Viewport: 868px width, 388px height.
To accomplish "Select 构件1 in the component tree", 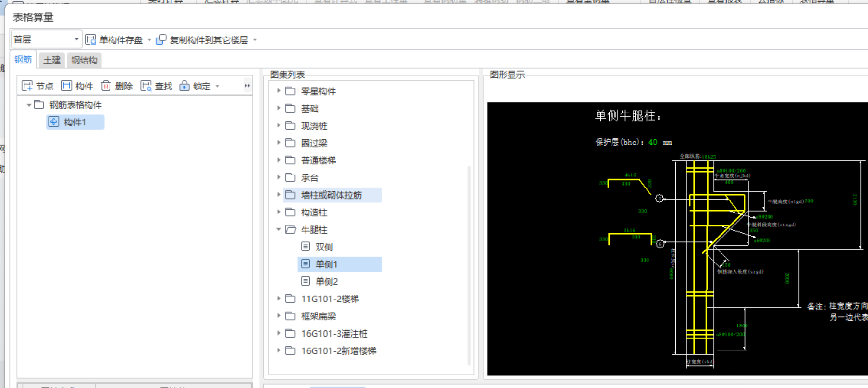I will point(75,122).
